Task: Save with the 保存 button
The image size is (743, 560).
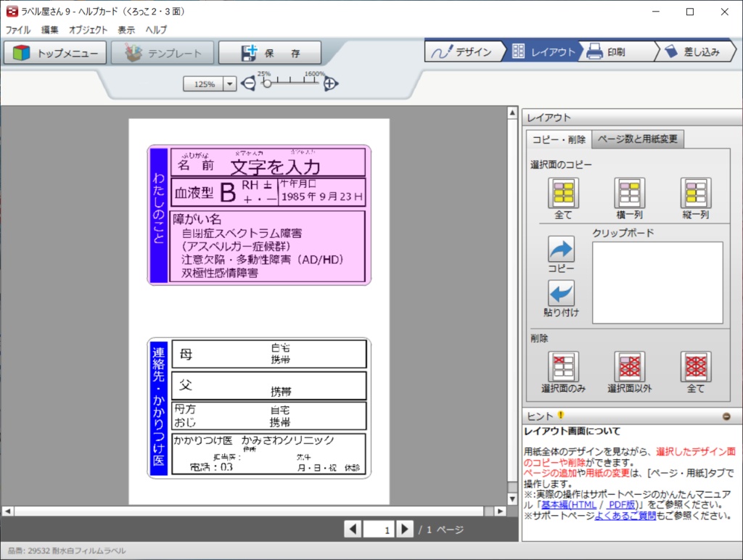Action: [270, 52]
